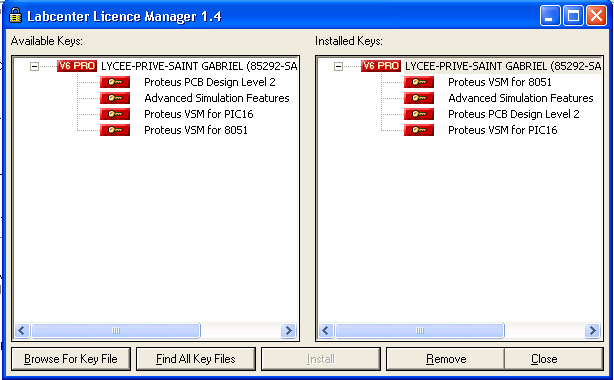
Task: Select installed Proteus PCB Design Level 2 entry
Action: pos(513,114)
